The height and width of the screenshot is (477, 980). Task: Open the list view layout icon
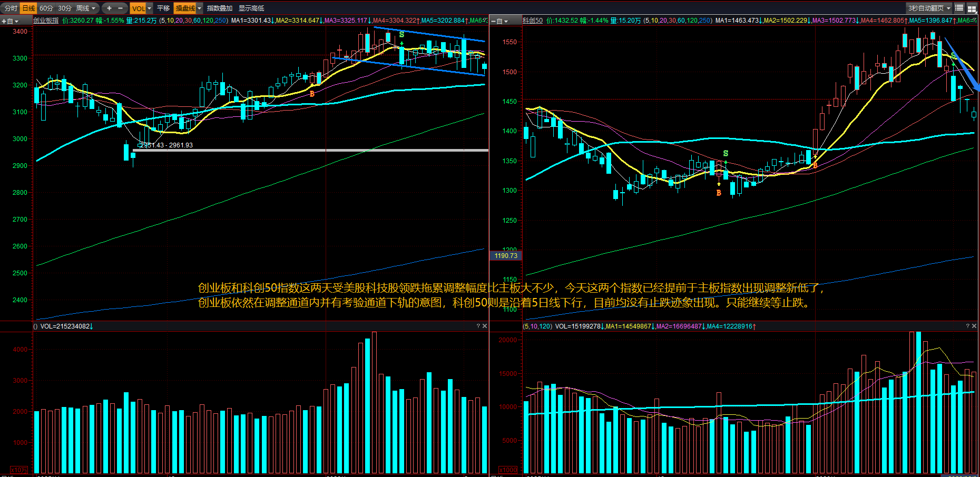(x=959, y=8)
